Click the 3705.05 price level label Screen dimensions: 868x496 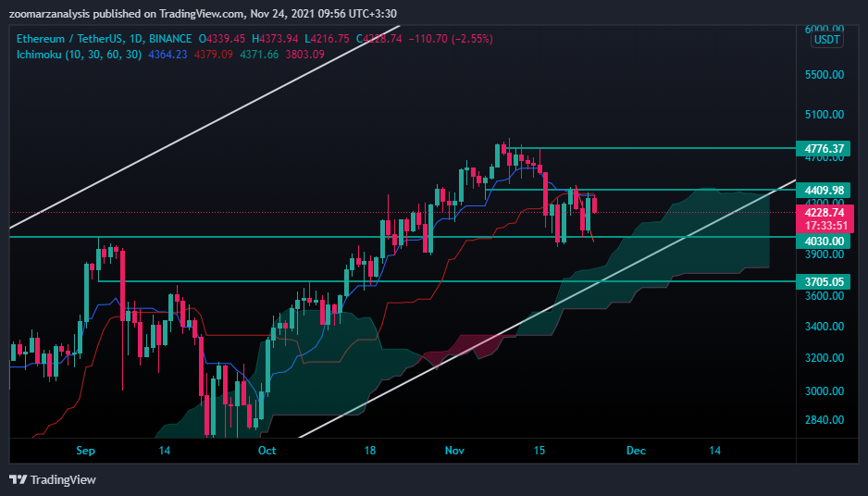[824, 281]
